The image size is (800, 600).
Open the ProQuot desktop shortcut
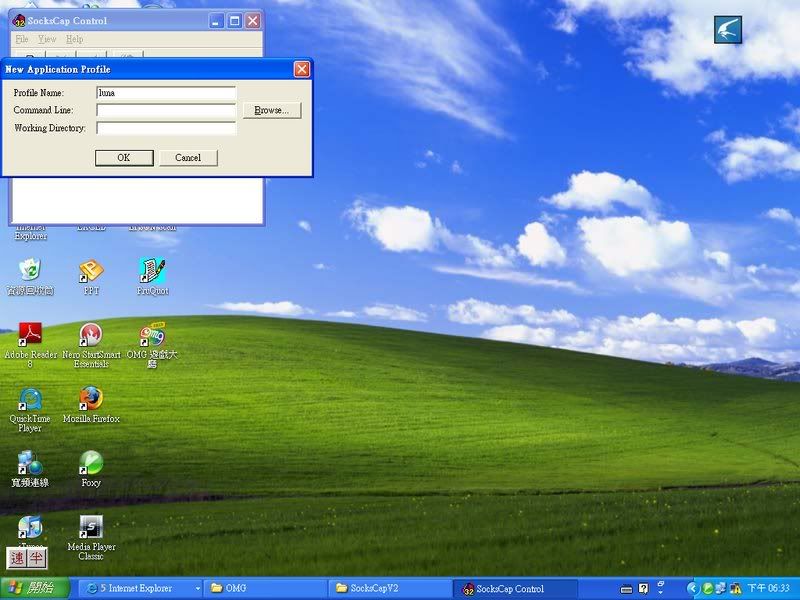click(152, 271)
